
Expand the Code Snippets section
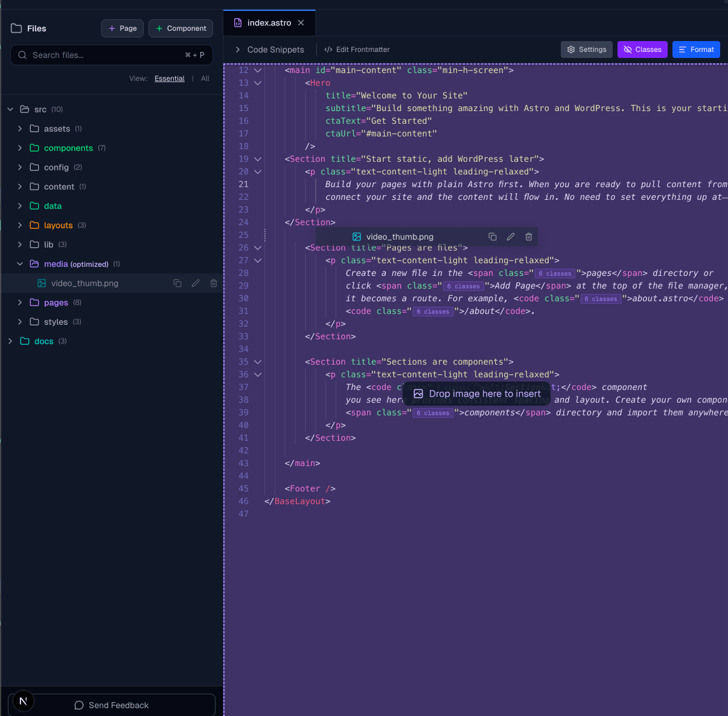point(237,49)
